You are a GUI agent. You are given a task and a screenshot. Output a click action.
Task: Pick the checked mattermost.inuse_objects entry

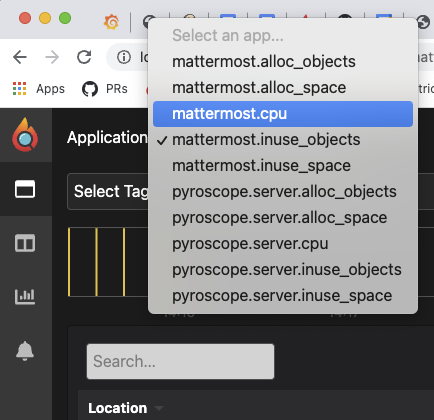283,140
